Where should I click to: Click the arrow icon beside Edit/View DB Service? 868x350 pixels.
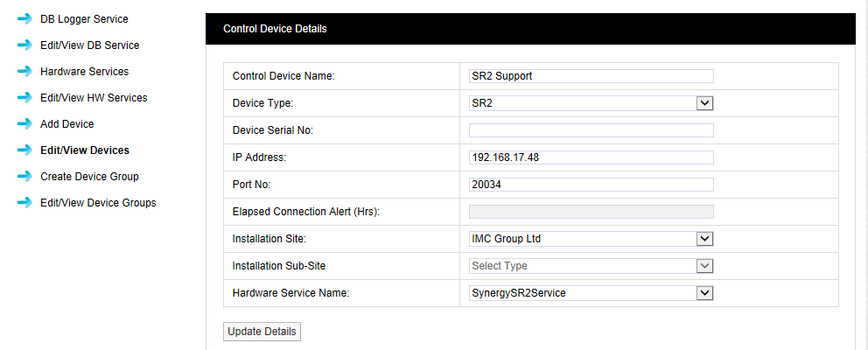click(x=24, y=45)
